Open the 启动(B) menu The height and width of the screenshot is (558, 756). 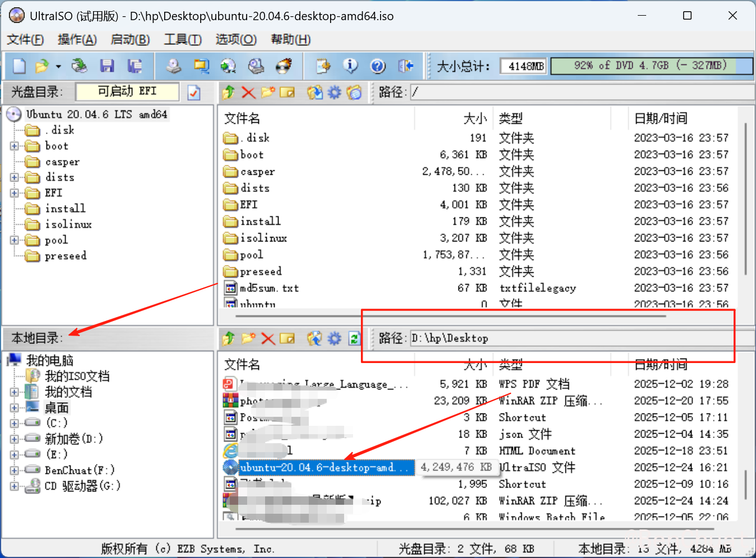click(130, 40)
